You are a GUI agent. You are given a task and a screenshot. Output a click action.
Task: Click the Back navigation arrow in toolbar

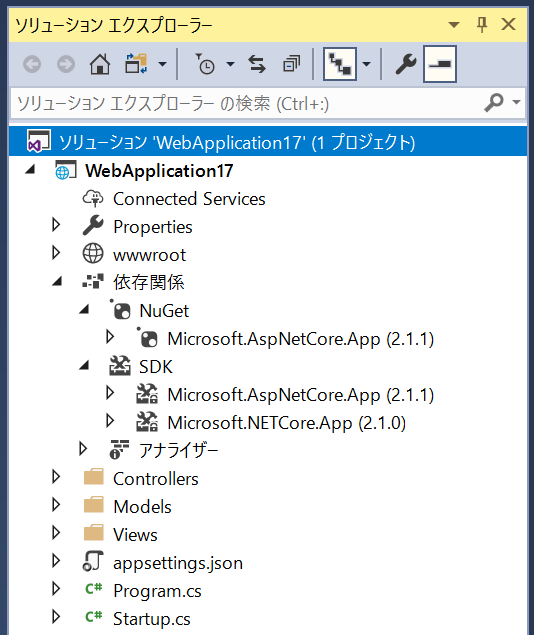tap(32, 64)
